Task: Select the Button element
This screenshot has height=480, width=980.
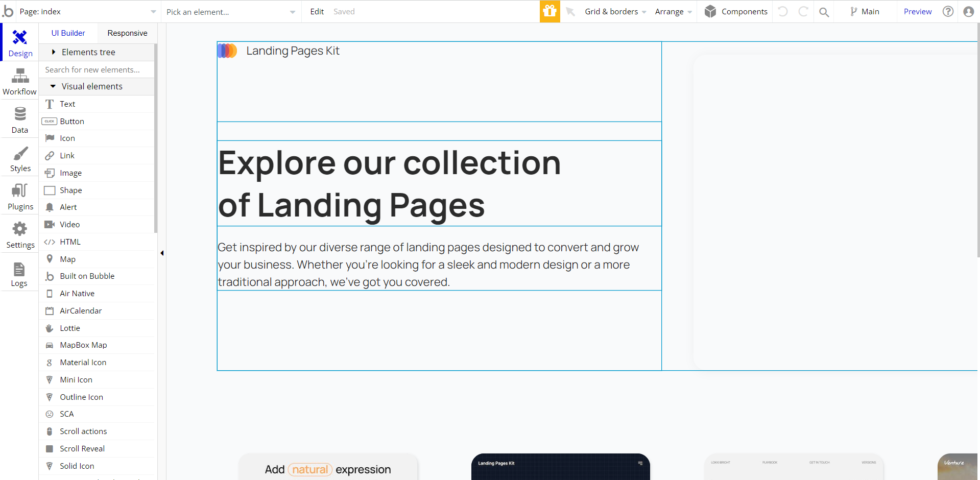Action: [x=97, y=121]
